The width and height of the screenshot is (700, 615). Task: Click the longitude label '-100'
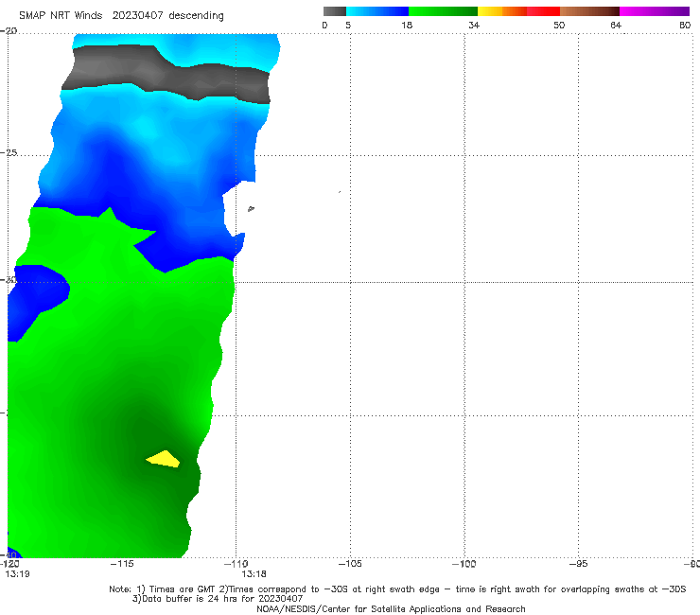[x=464, y=564]
